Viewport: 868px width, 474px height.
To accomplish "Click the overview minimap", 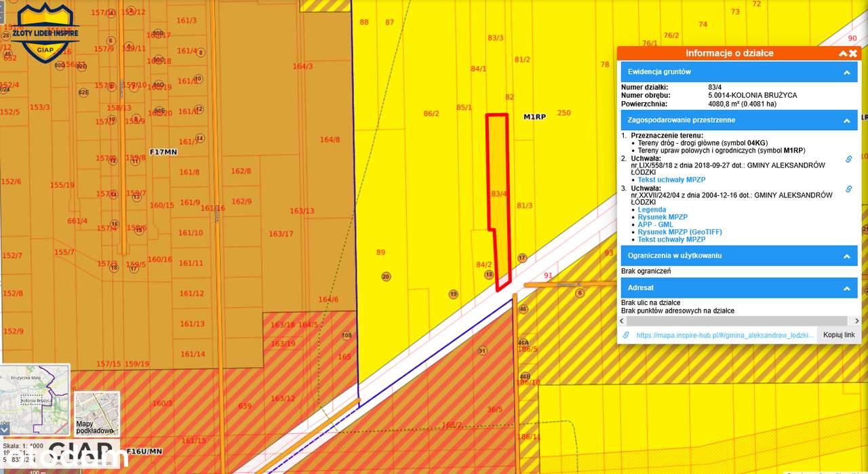I will click(x=35, y=400).
